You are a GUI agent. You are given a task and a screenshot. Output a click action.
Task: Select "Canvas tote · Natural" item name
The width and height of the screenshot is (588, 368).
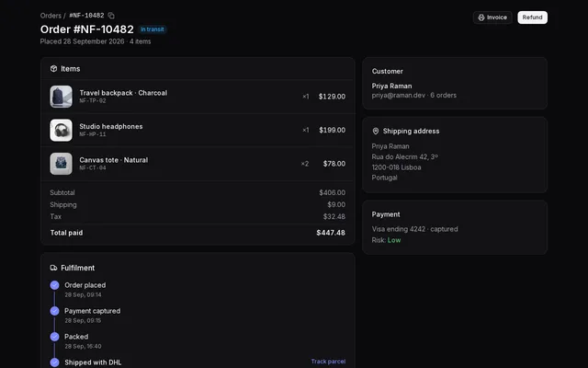(x=114, y=160)
